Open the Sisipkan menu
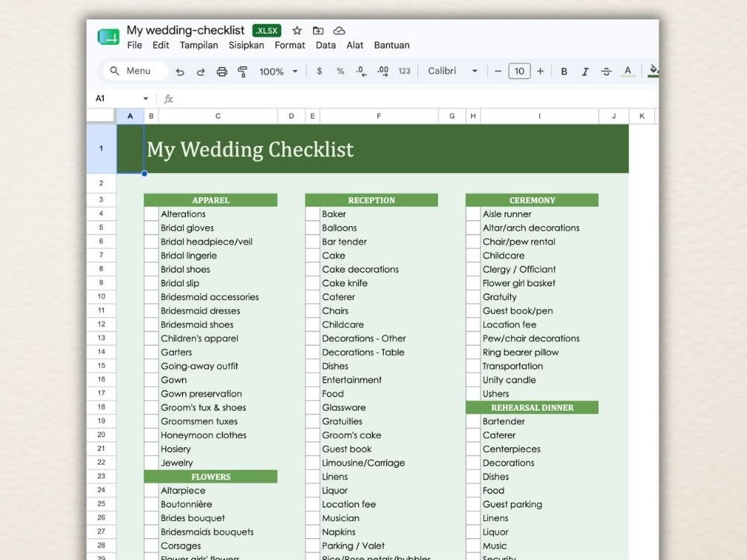 click(x=247, y=46)
